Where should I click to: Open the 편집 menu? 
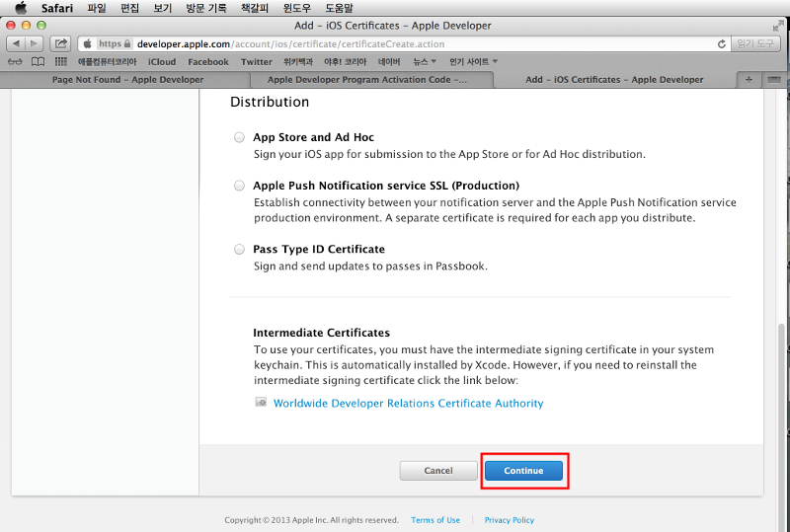(129, 8)
